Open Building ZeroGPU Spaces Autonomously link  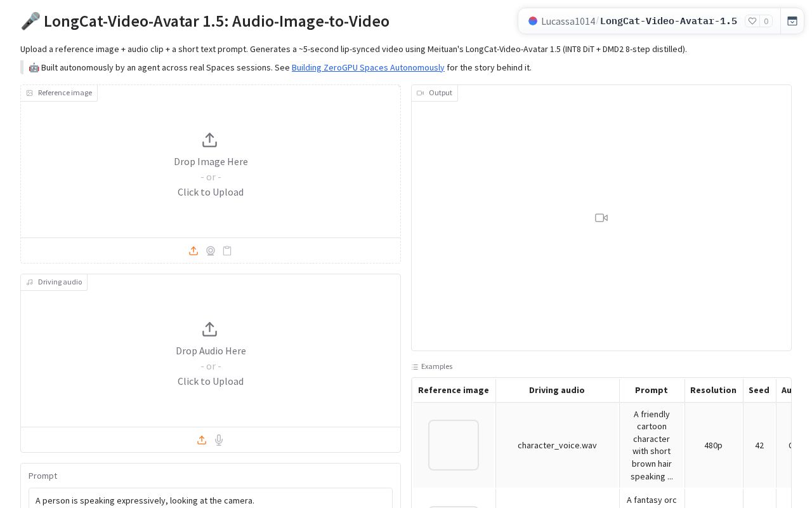tap(368, 67)
